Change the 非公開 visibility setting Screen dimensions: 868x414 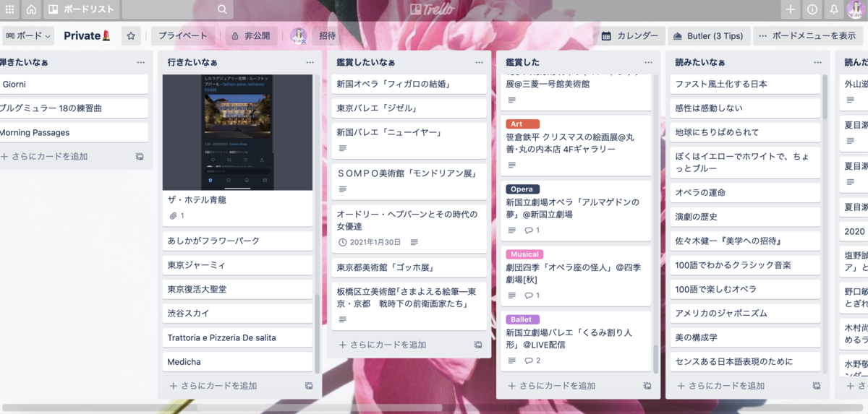click(252, 35)
